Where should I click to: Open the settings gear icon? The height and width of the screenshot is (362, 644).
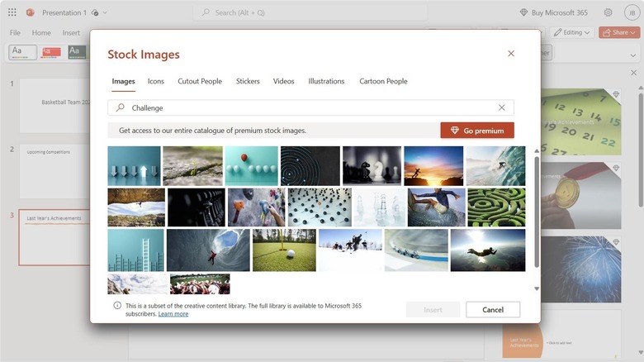click(x=608, y=12)
